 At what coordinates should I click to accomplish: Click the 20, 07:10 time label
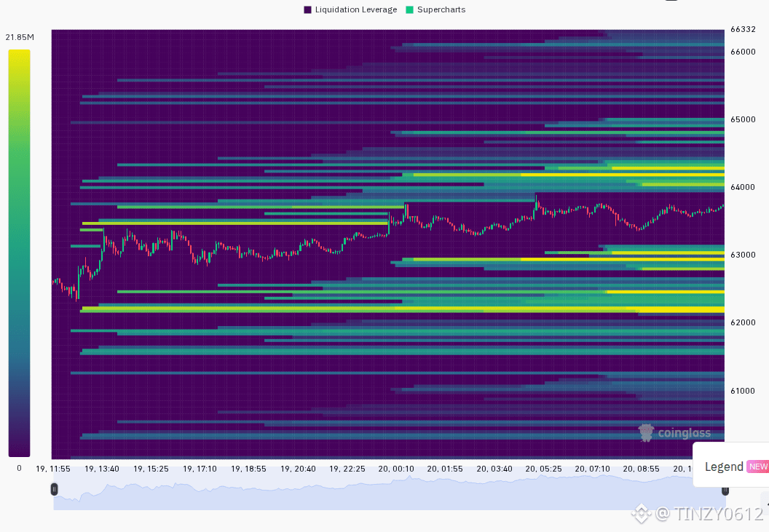point(593,469)
